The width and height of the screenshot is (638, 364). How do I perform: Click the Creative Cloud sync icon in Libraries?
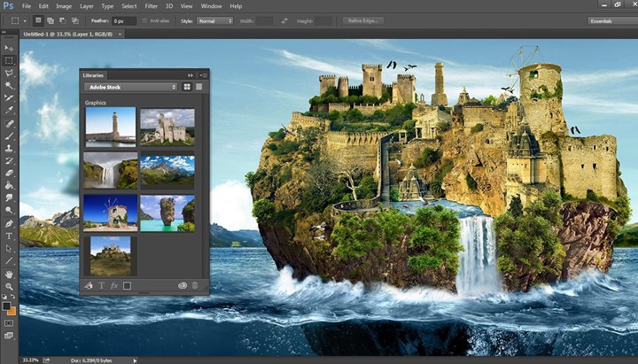coord(182,285)
